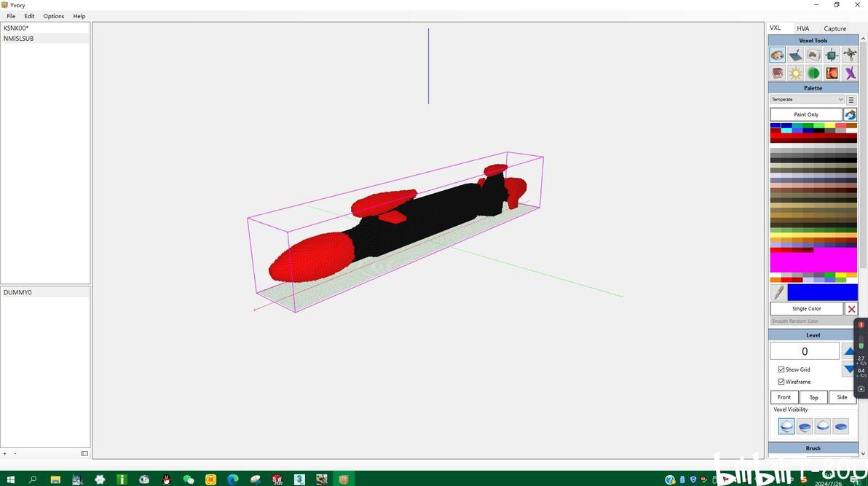Switch to Front view

tap(784, 397)
